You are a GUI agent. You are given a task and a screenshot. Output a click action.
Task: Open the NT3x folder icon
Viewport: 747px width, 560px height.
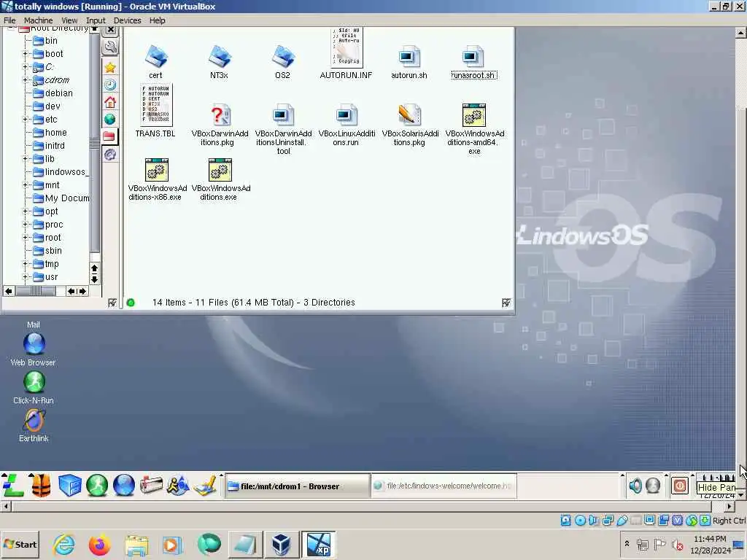pyautogui.click(x=219, y=57)
